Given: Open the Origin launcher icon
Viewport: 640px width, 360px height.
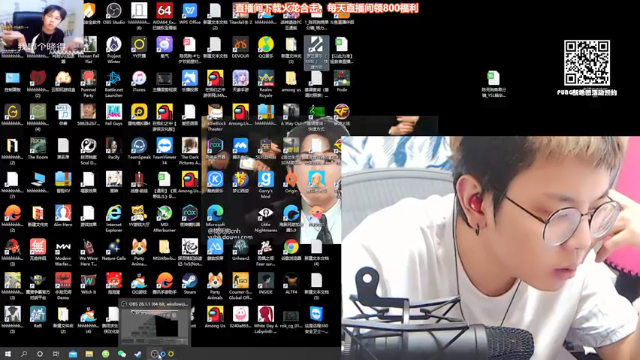Looking at the screenshot, I should [291, 182].
